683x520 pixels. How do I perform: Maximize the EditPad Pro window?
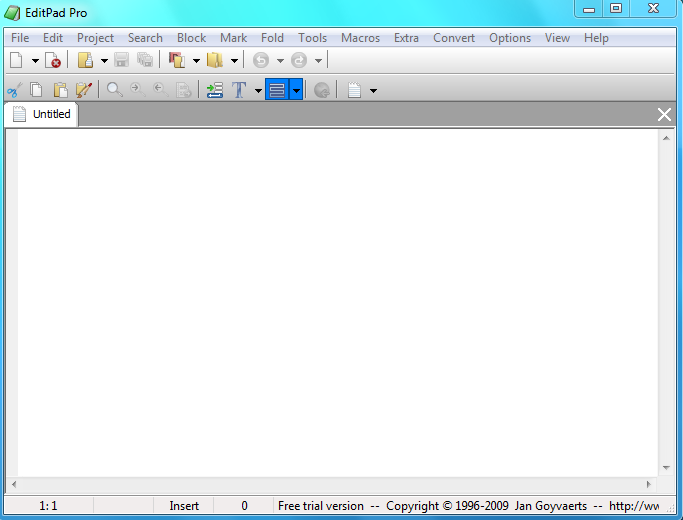pos(616,9)
